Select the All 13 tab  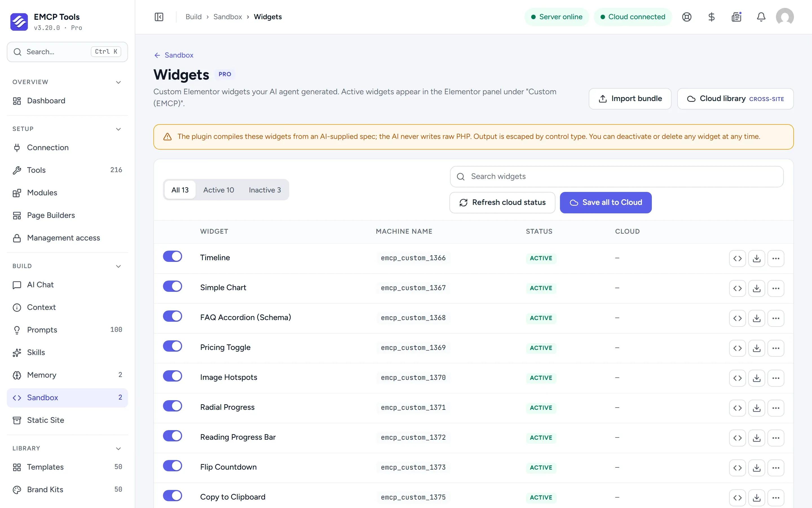coord(180,190)
